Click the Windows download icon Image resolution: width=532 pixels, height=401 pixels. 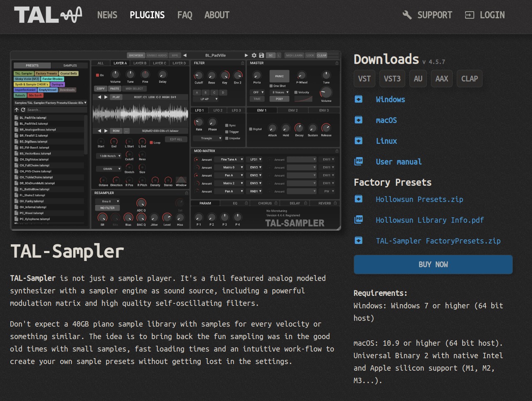tap(358, 99)
